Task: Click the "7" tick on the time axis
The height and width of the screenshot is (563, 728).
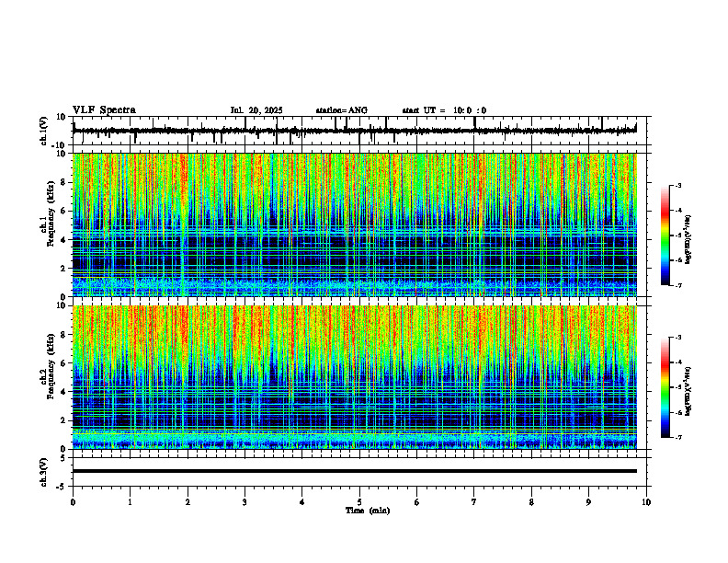Action: [474, 502]
